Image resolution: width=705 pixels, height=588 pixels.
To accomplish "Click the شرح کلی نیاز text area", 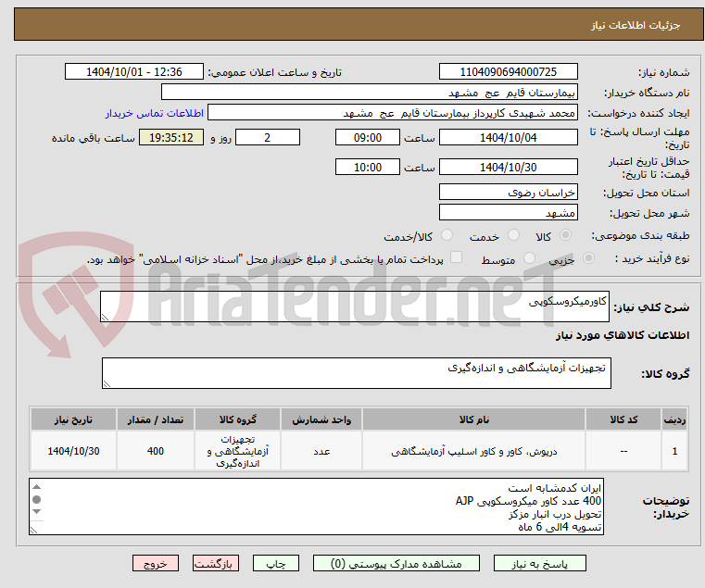I will point(355,307).
